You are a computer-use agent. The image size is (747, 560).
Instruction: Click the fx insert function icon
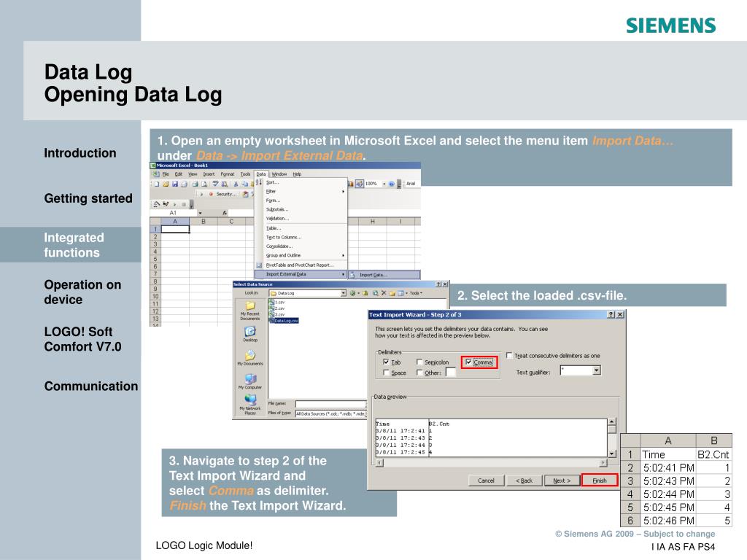tap(225, 213)
